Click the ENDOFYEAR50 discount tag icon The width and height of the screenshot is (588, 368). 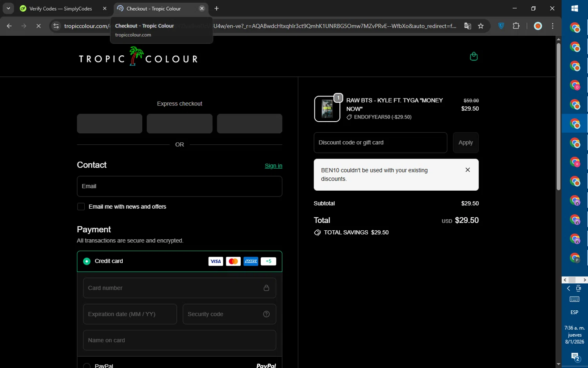click(x=349, y=117)
